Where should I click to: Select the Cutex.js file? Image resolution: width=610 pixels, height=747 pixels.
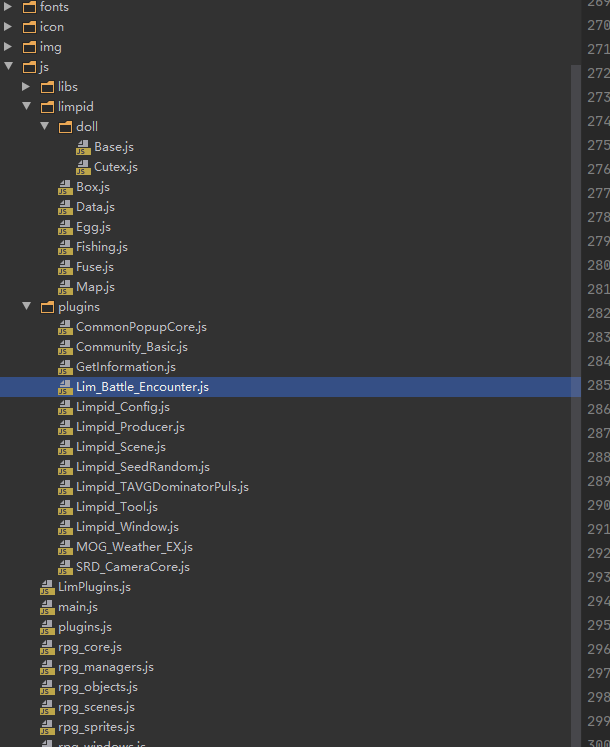pos(116,167)
